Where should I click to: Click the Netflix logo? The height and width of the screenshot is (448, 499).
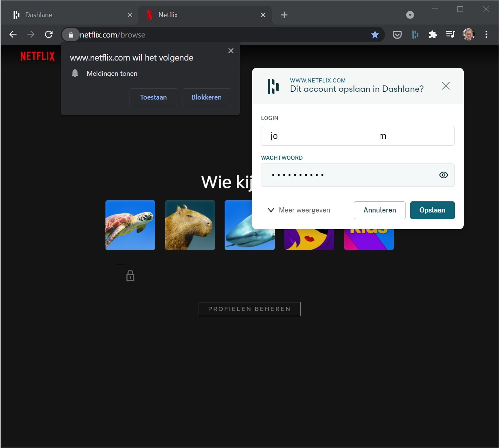click(x=37, y=56)
